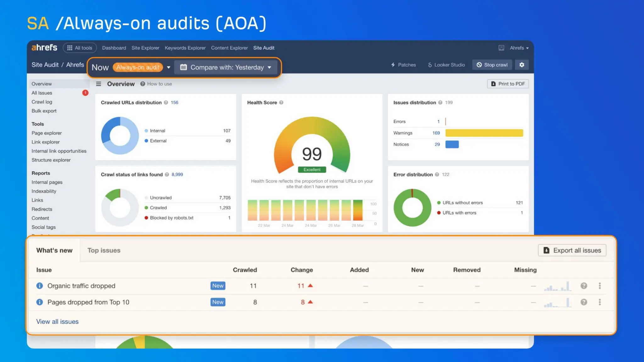
Task: Open three-dot menu for Pages dropped from Top 10
Action: click(x=600, y=302)
